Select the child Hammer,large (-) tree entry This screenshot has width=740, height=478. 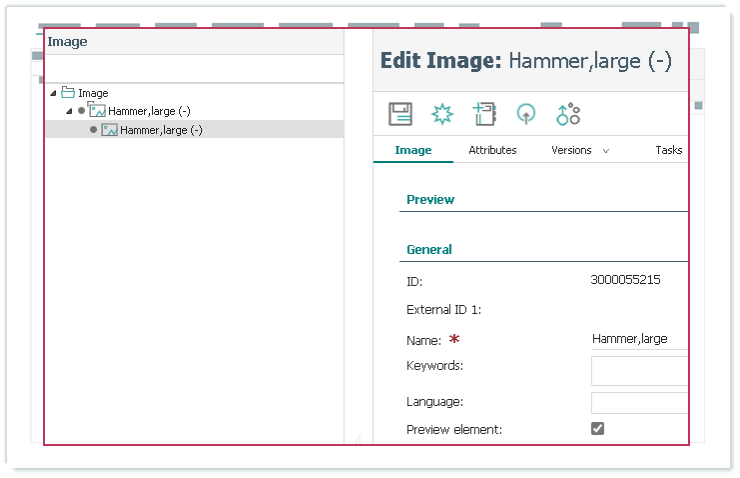161,130
